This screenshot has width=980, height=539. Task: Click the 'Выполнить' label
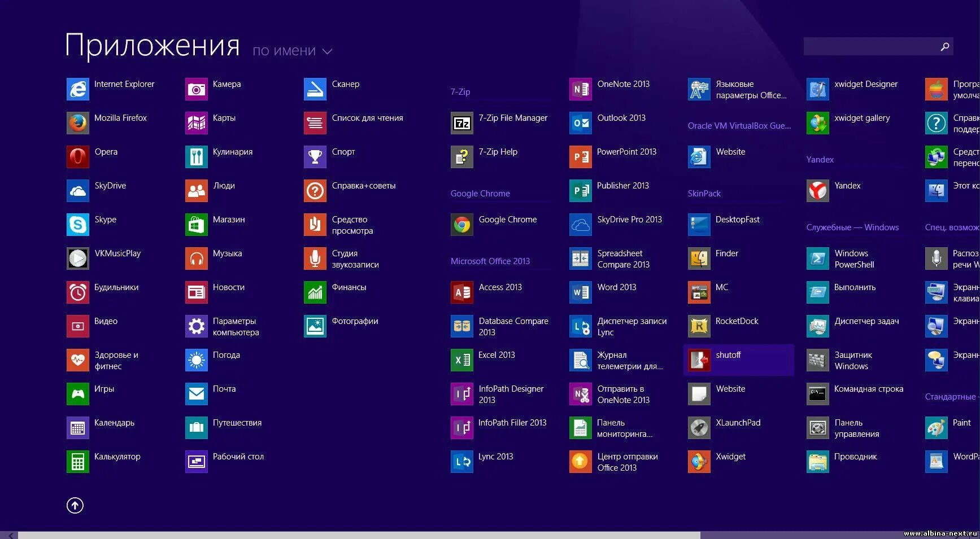coord(855,287)
